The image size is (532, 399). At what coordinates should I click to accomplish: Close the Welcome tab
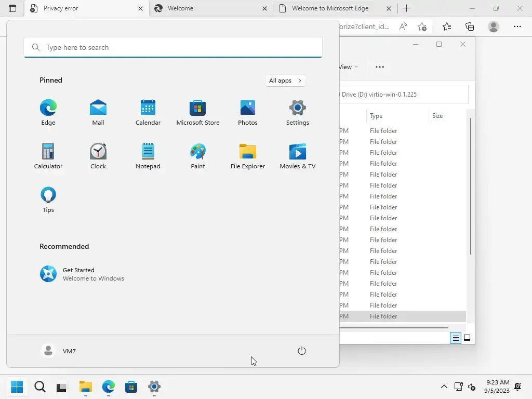[264, 8]
